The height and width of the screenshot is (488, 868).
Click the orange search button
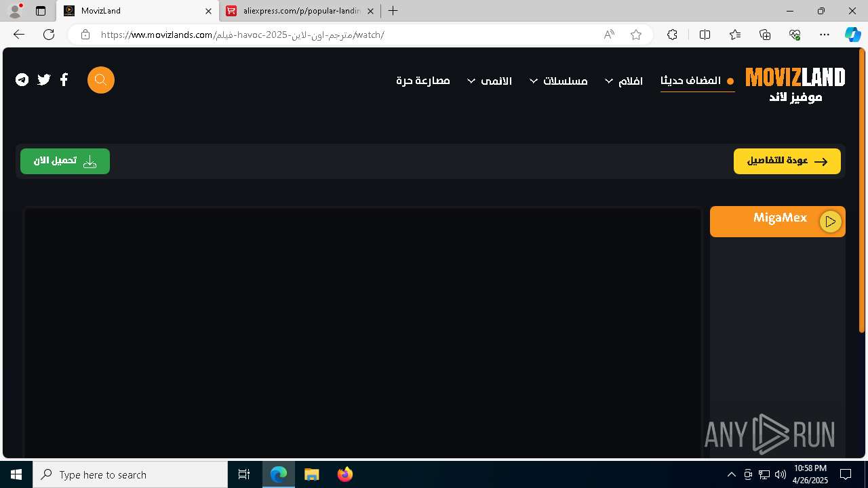(101, 80)
